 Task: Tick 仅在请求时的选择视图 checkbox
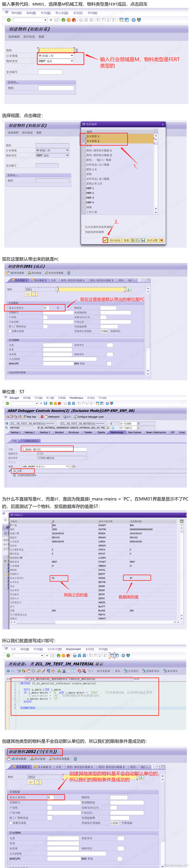(83, 227)
